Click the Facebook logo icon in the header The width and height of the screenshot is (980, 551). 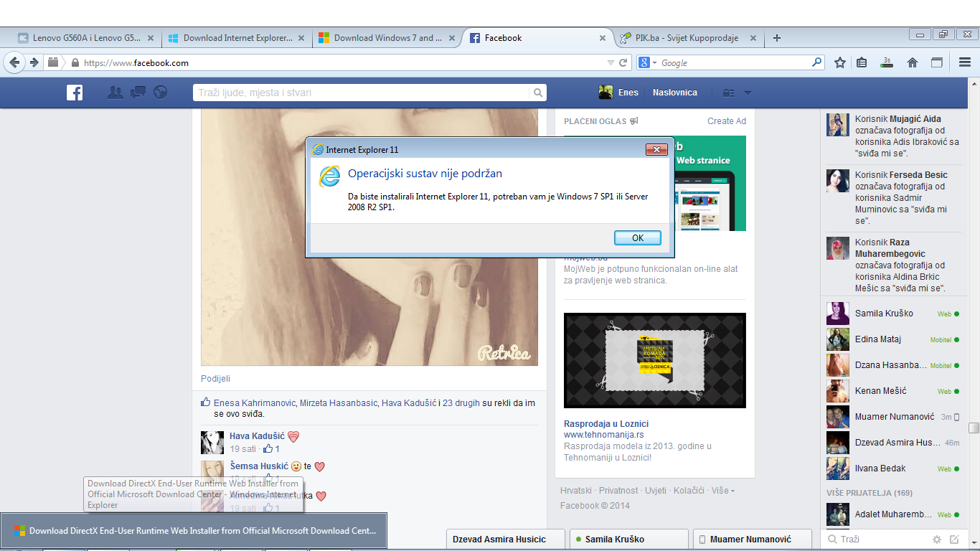tap(75, 93)
